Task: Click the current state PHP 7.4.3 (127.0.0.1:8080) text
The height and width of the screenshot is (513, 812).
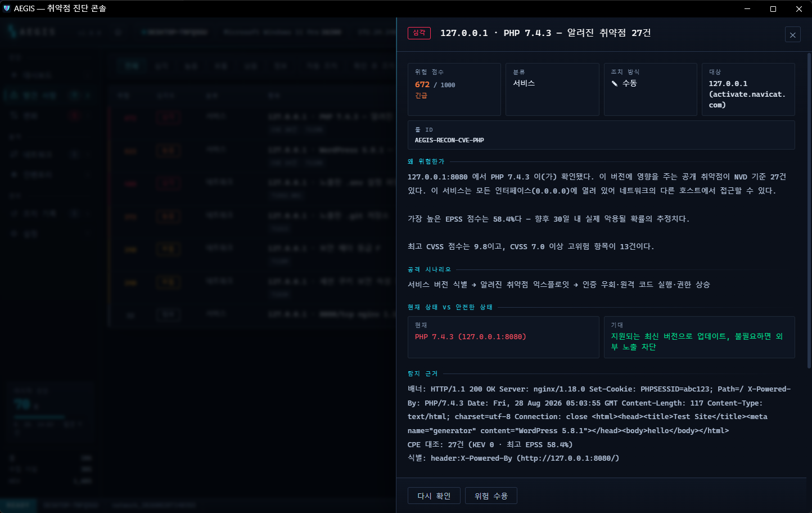Action: pos(471,337)
